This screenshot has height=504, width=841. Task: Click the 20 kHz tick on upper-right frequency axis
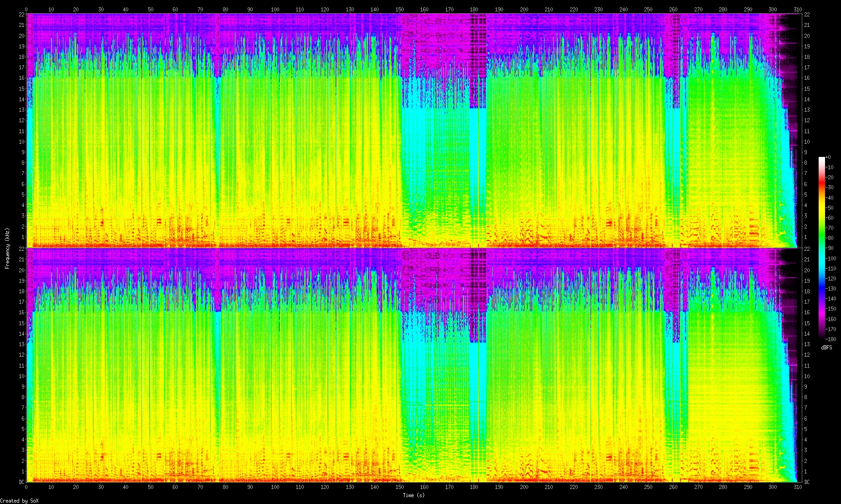pos(807,36)
